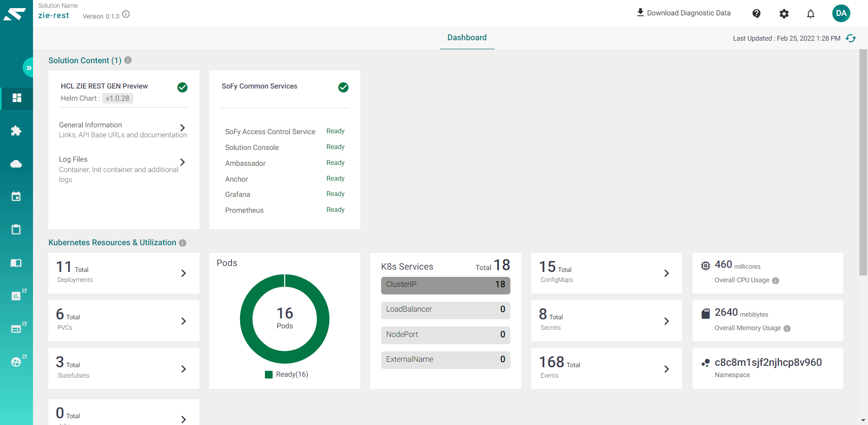The height and width of the screenshot is (425, 868).
Task: Open the 168 Total Events chevron
Action: [666, 369]
